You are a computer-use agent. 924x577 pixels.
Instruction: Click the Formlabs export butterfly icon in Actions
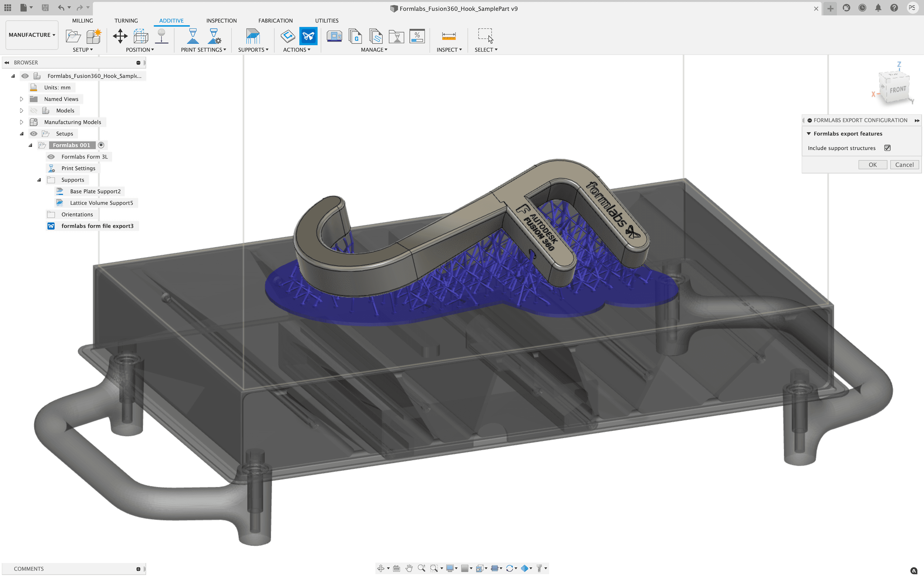pos(309,36)
